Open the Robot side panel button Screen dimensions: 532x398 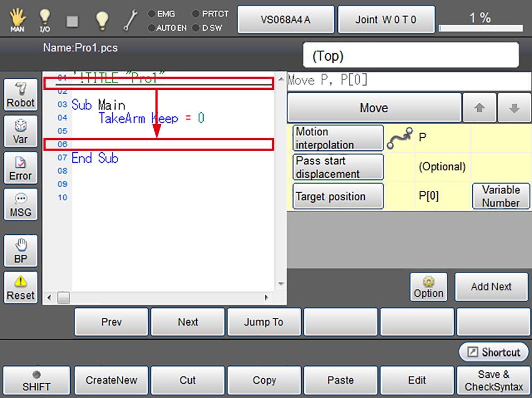[x=21, y=95]
